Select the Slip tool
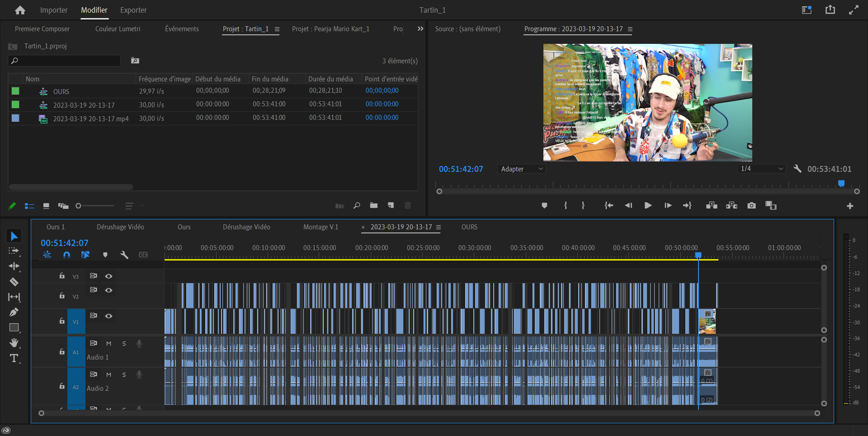Image resolution: width=868 pixels, height=436 pixels. tap(14, 297)
